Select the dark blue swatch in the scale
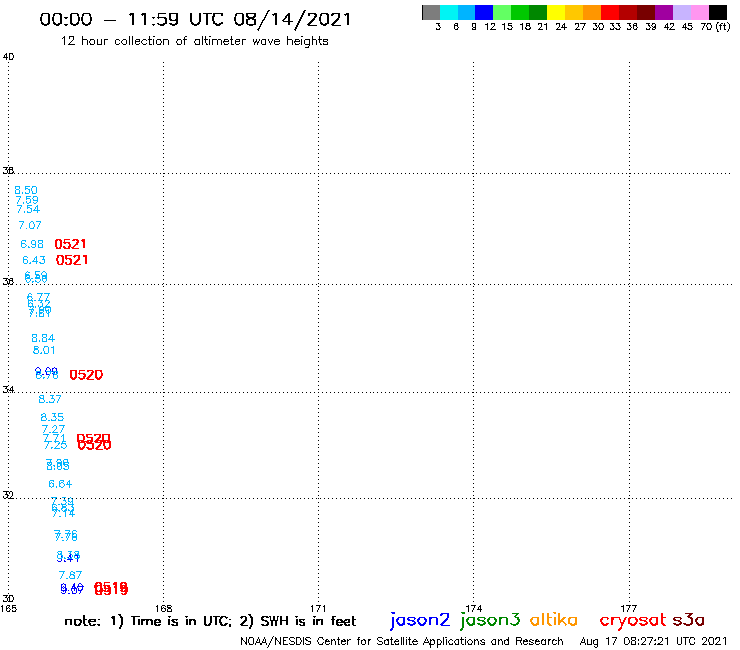Image resolution: width=740 pixels, height=650 pixels. [484, 12]
